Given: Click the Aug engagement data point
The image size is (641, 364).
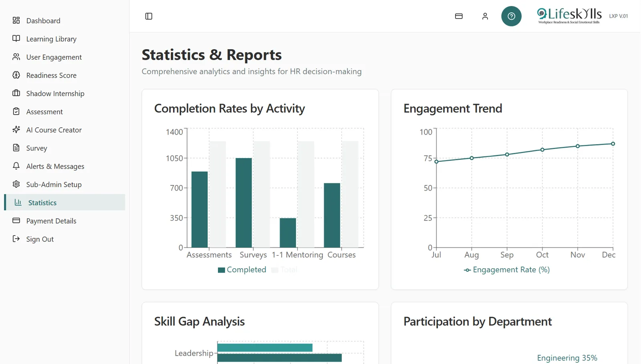Looking at the screenshot, I should [x=472, y=158].
